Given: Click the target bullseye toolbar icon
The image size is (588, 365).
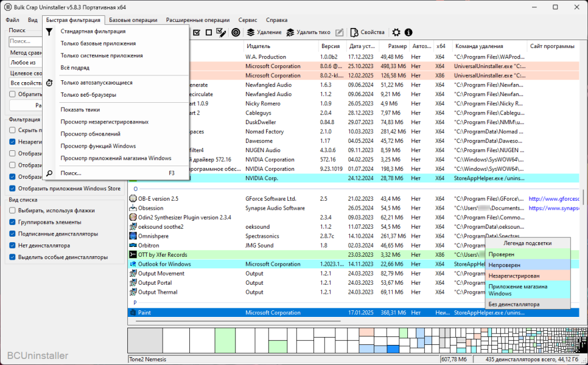Looking at the screenshot, I should [x=236, y=33].
